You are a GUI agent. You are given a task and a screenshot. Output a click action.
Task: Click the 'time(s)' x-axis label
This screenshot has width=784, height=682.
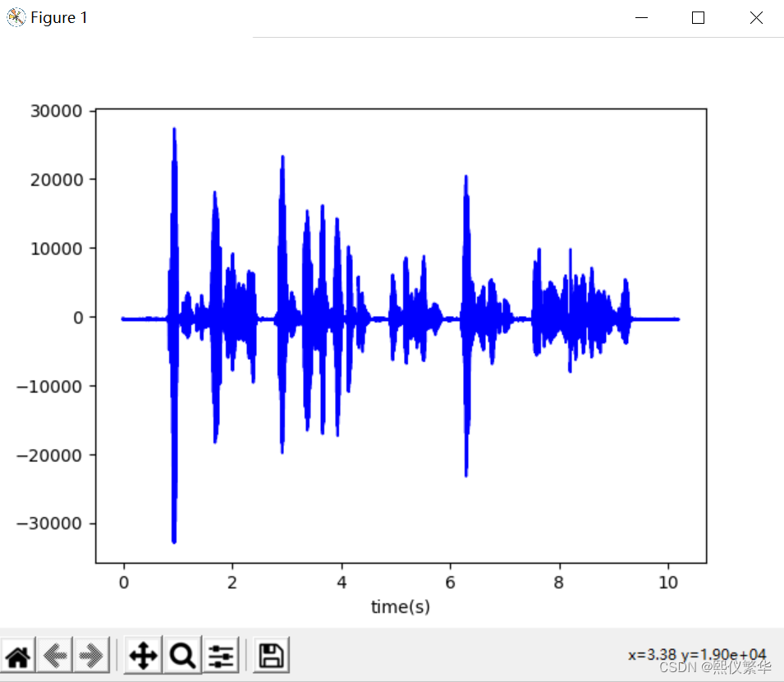[400, 606]
